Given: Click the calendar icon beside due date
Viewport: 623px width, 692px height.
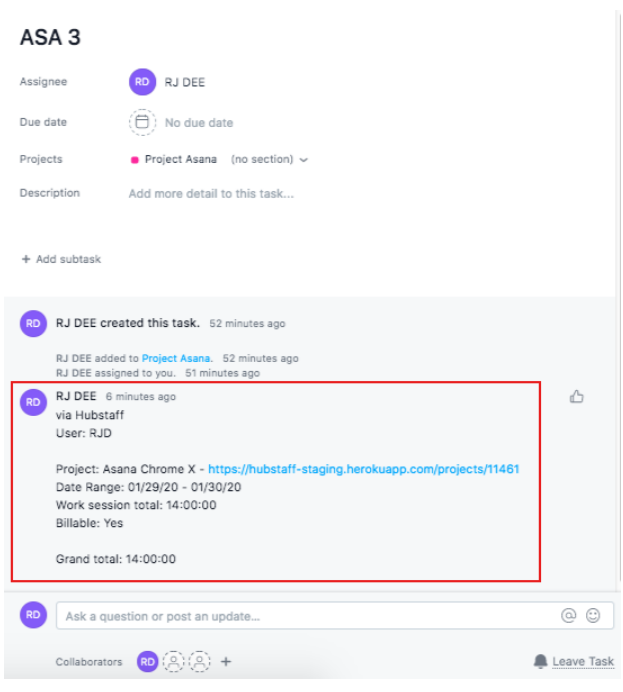Looking at the screenshot, I should click(x=143, y=123).
